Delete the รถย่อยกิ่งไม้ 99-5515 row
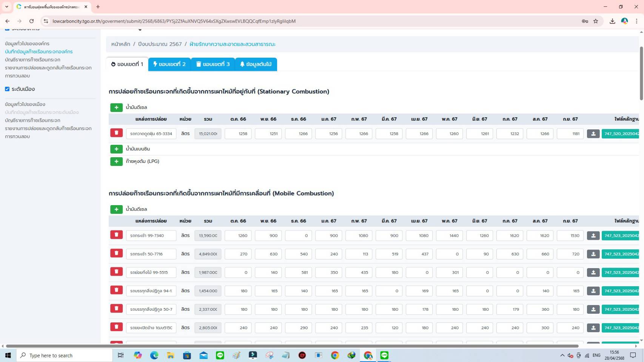 click(116, 272)
